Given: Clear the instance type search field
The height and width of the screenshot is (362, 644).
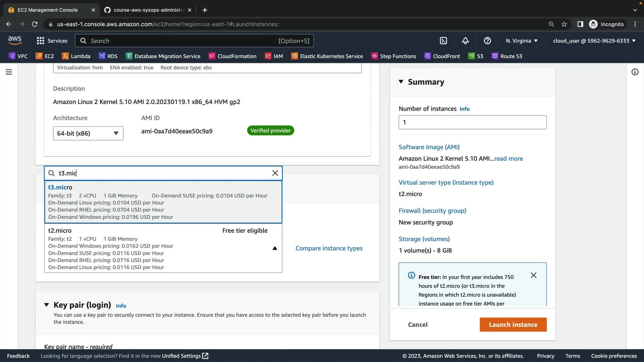Looking at the screenshot, I should point(275,173).
